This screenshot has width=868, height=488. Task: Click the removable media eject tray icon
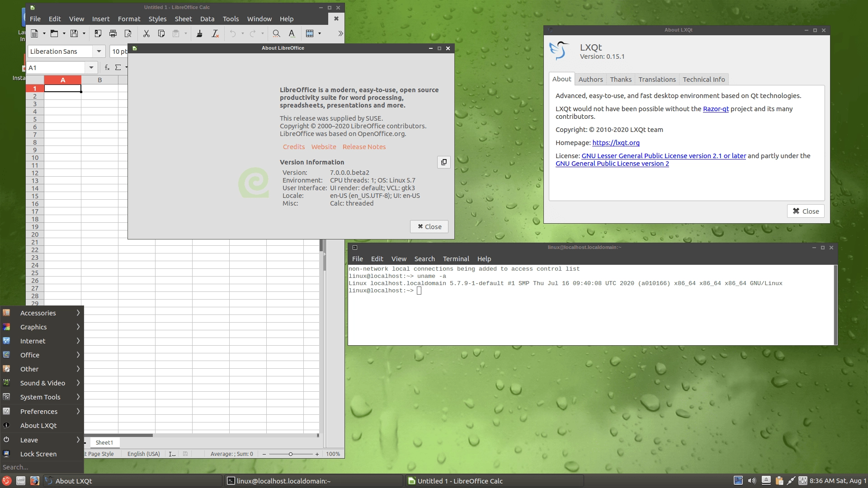pyautogui.click(x=766, y=481)
